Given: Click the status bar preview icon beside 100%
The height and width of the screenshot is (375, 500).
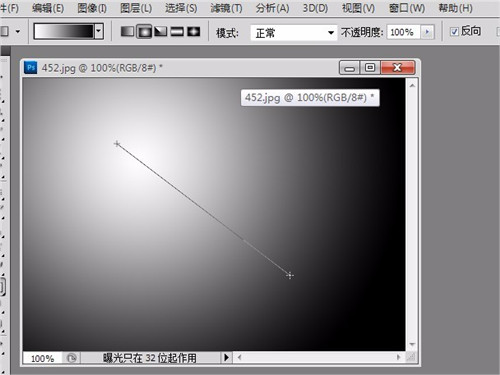Looking at the screenshot, I should [71, 358].
